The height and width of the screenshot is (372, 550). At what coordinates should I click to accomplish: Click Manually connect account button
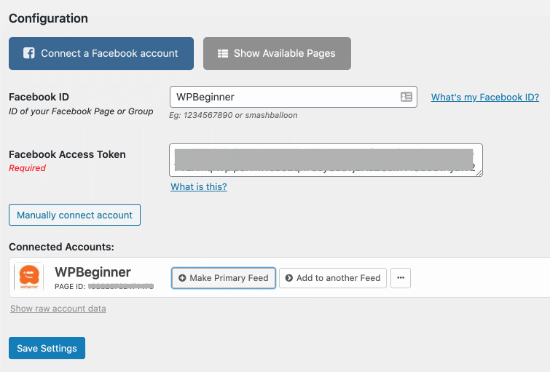[x=75, y=215]
